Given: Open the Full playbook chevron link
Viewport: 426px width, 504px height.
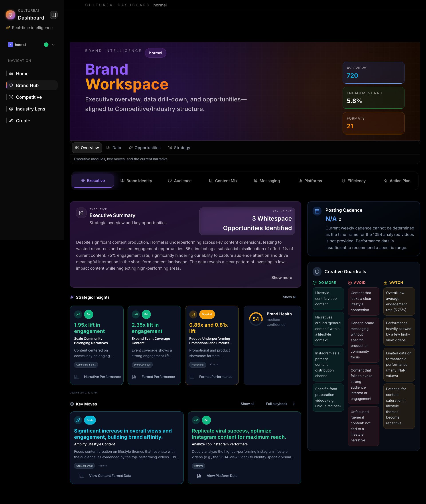Looking at the screenshot, I should (294, 404).
